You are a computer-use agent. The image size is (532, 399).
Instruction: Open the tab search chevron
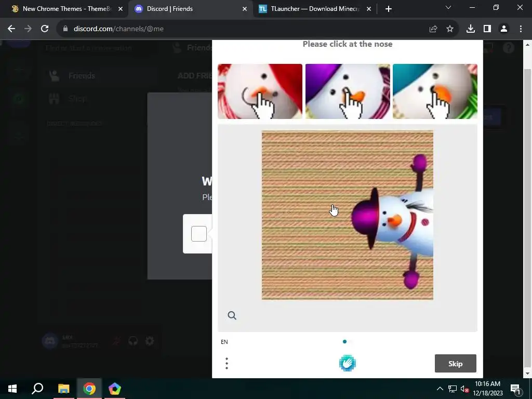click(448, 7)
